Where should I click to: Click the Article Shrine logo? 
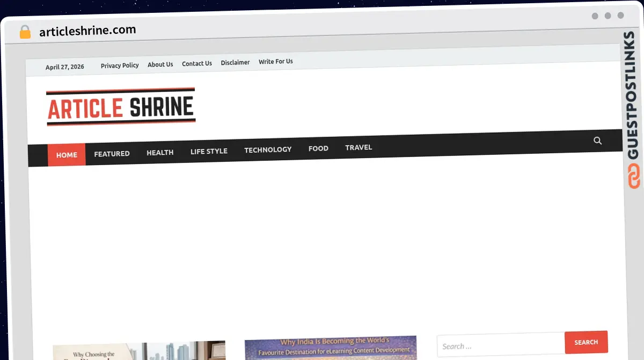(121, 107)
